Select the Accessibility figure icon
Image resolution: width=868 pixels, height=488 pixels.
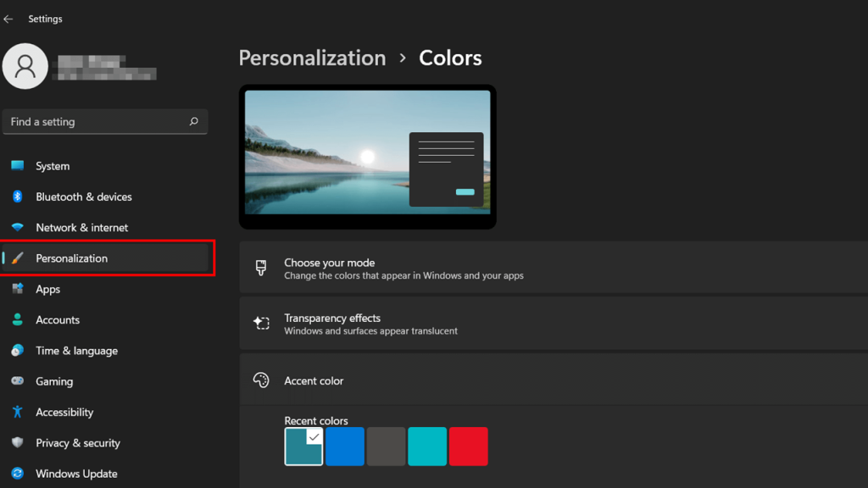point(17,413)
